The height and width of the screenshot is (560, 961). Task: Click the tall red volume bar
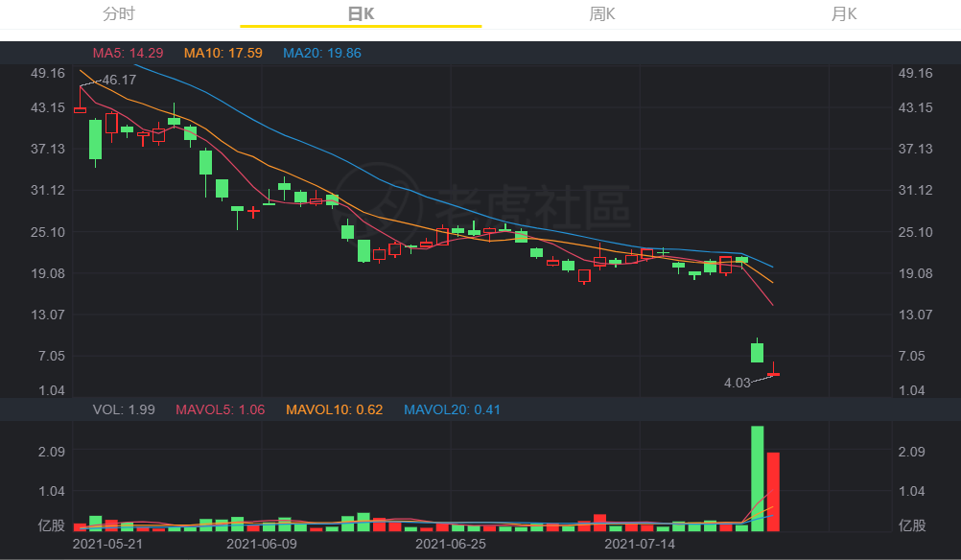coord(773,492)
